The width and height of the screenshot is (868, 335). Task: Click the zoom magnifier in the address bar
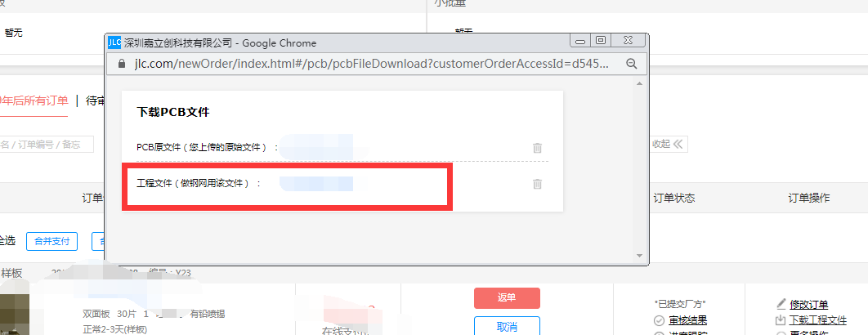pyautogui.click(x=631, y=64)
